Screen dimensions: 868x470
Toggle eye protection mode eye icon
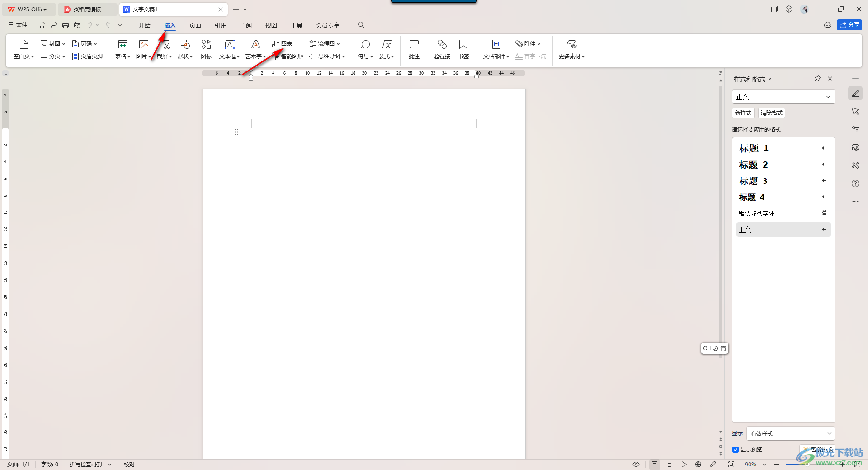[x=636, y=465]
